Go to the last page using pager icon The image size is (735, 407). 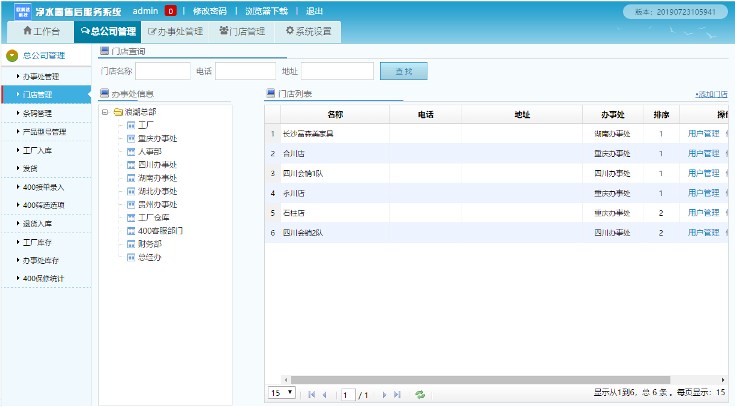click(x=398, y=394)
